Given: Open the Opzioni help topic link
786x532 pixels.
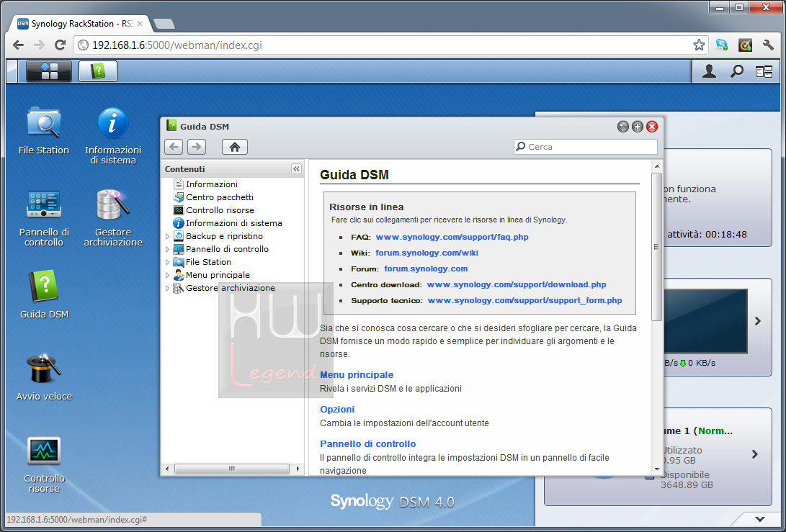Looking at the screenshot, I should point(337,410).
